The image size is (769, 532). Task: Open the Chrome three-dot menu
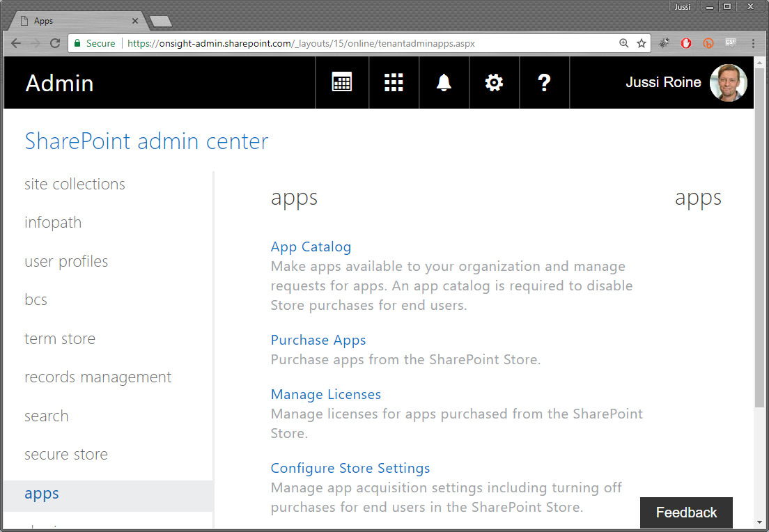pyautogui.click(x=753, y=43)
